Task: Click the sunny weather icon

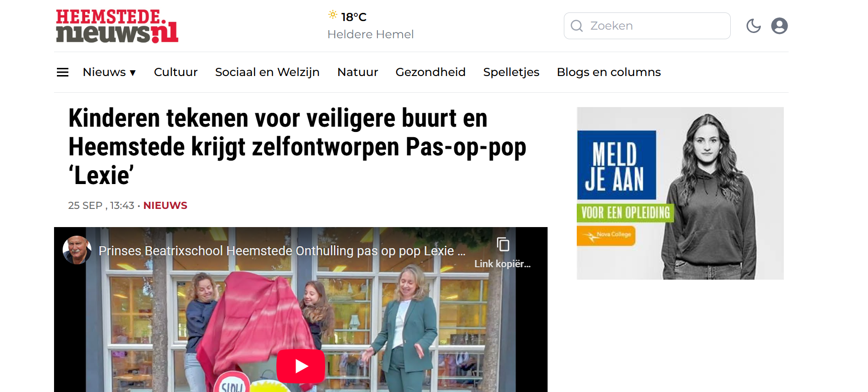Action: (x=333, y=15)
